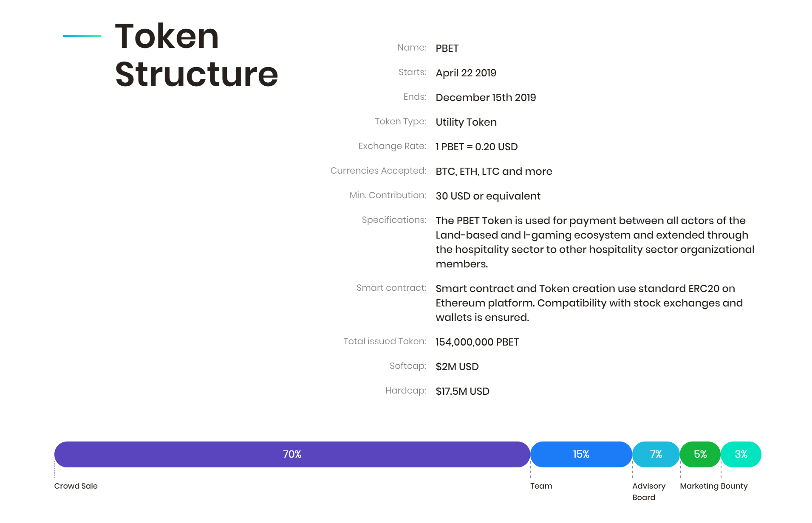812x523 pixels.
Task: Click the 1 PBET = 0.20 USD rate
Action: click(x=476, y=147)
